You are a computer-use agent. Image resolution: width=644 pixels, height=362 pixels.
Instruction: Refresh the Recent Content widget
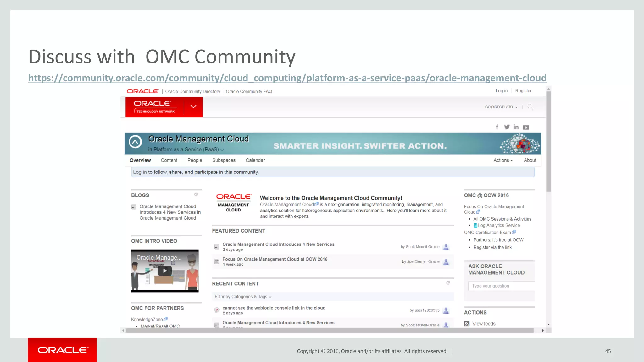click(448, 283)
